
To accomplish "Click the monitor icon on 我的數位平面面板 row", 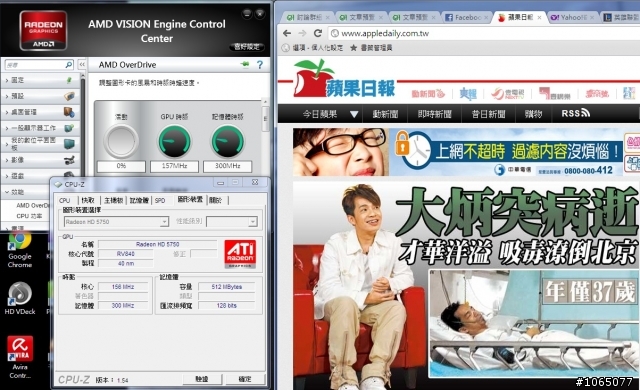I will pos(69,144).
